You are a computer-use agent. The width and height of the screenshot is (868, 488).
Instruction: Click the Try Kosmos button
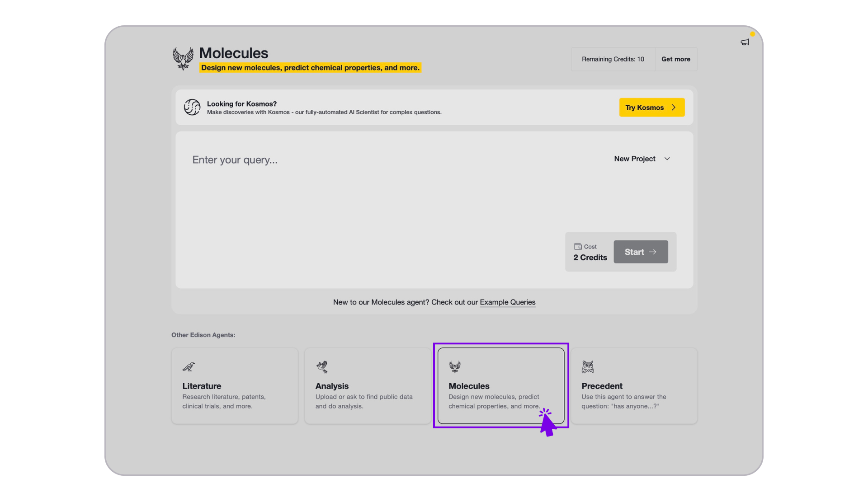645,108
